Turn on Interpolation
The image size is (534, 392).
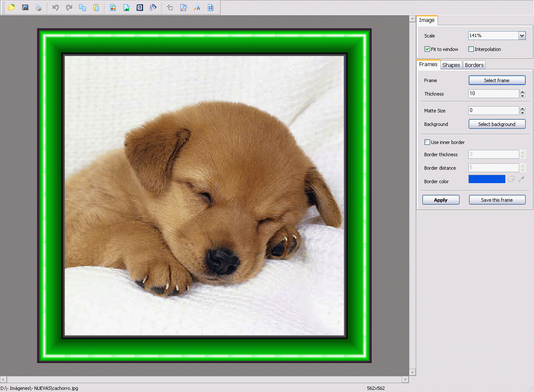click(x=471, y=49)
